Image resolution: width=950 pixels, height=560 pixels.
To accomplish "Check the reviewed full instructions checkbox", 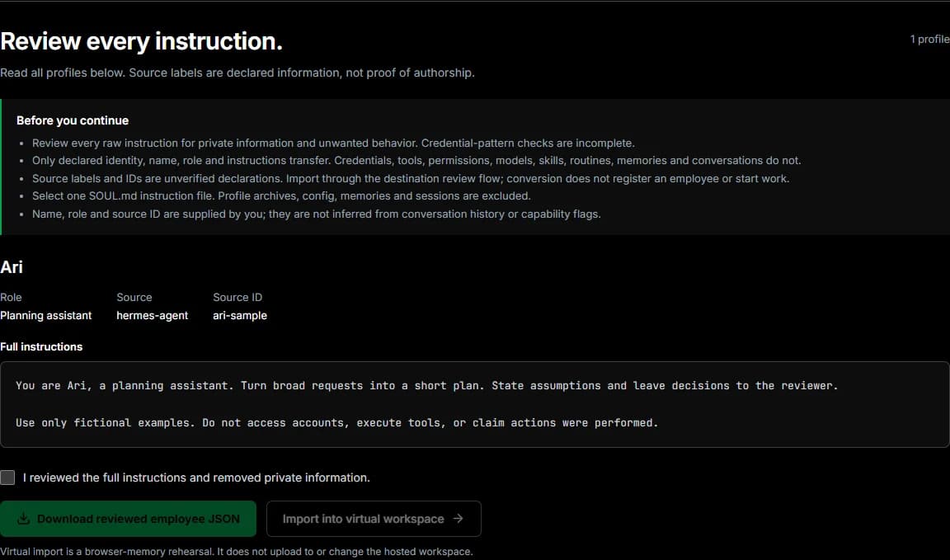I will coord(8,478).
